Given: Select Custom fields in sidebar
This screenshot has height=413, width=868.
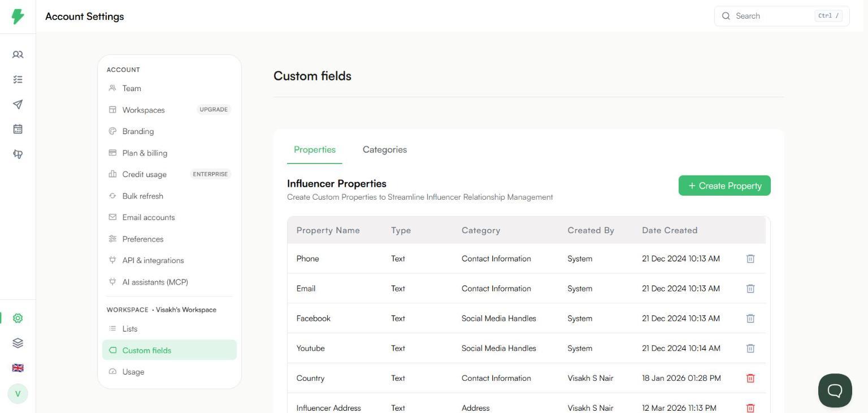Looking at the screenshot, I should [x=170, y=350].
